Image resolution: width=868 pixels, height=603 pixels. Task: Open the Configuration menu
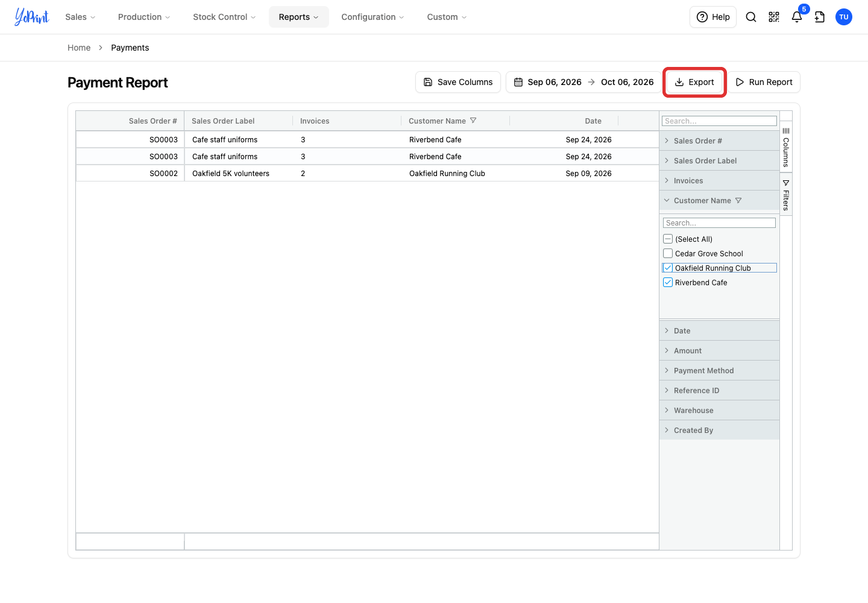click(373, 17)
